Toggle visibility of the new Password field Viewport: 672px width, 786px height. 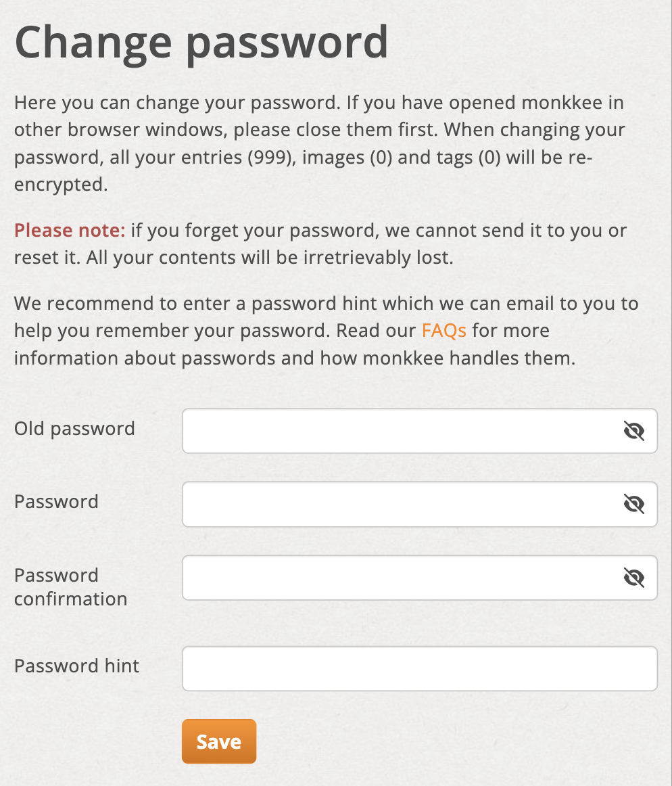coord(634,504)
